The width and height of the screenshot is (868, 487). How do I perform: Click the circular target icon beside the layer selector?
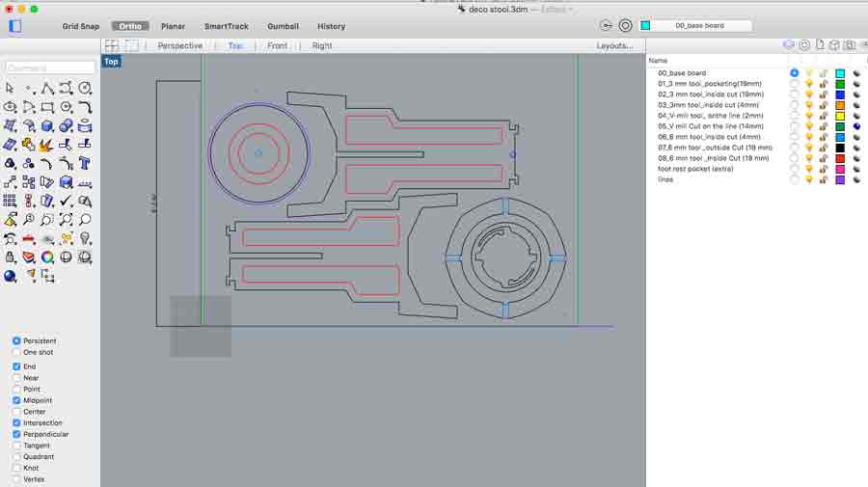625,26
